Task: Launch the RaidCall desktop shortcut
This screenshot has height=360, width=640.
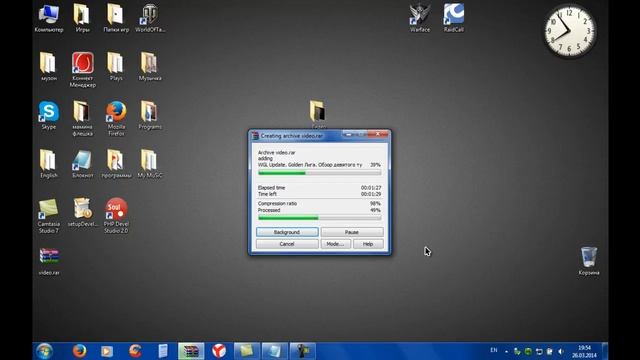Action: (453, 18)
